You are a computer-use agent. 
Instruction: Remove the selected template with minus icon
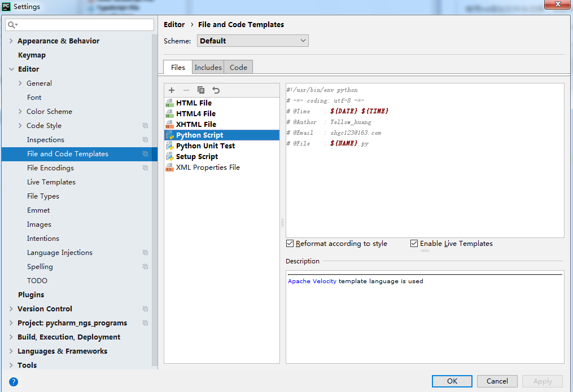(x=186, y=90)
